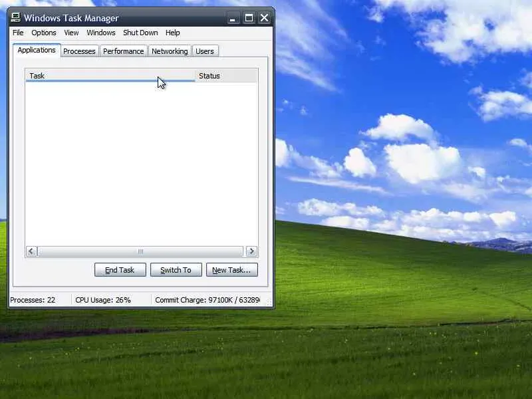532x399 pixels.
Task: Open the View menu
Action: [71, 33]
